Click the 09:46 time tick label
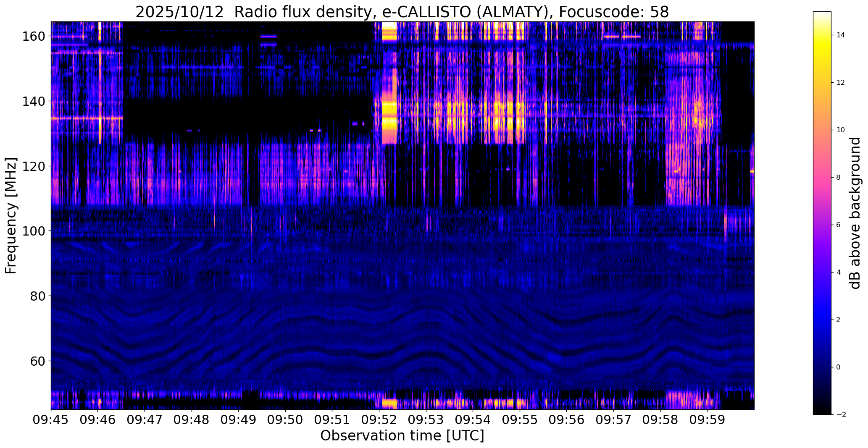This screenshot has width=868, height=448. pos(98,419)
